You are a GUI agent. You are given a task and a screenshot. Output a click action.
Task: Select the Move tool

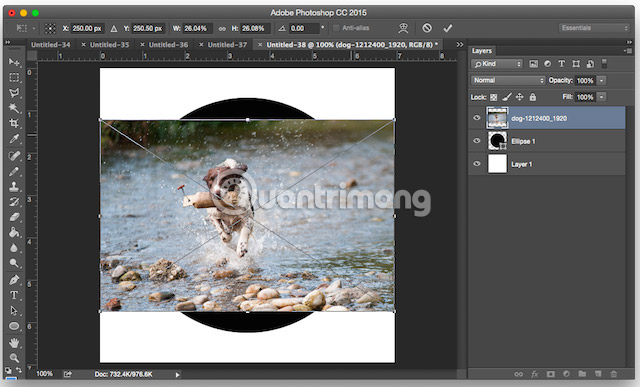[14, 62]
